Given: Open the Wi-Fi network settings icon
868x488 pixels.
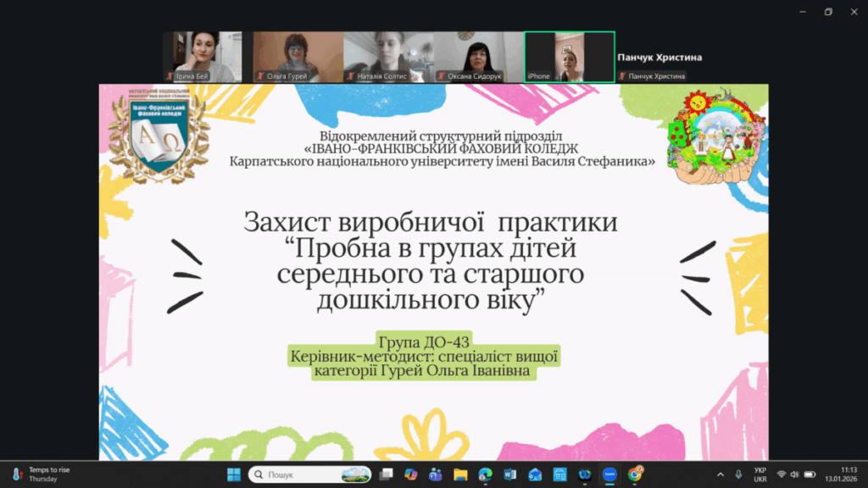Looking at the screenshot, I should 781,474.
